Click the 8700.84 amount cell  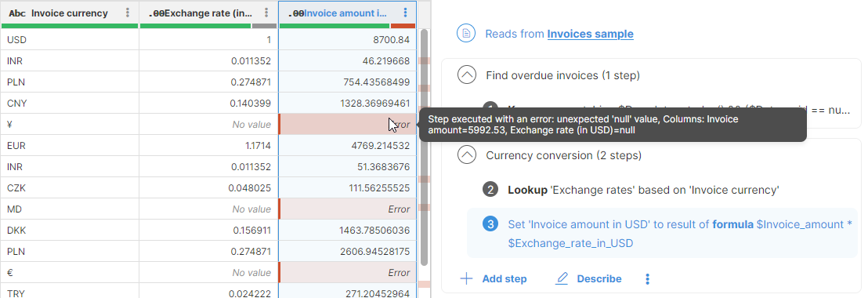coord(348,40)
